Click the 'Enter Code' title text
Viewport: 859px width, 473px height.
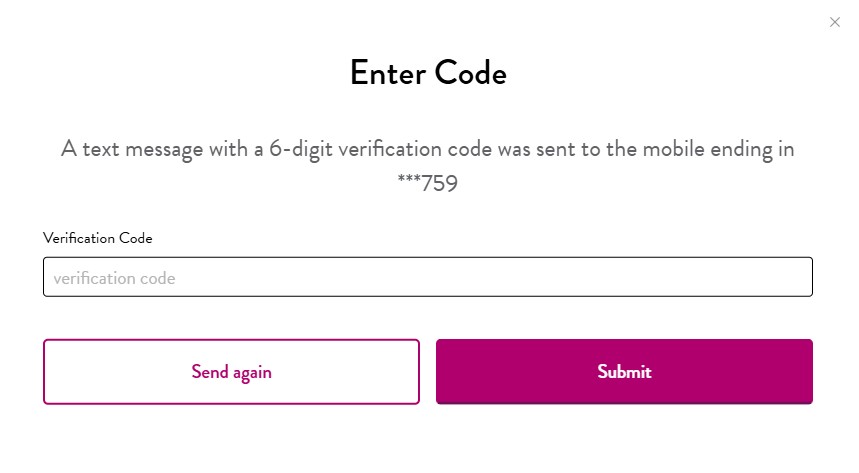click(x=428, y=73)
